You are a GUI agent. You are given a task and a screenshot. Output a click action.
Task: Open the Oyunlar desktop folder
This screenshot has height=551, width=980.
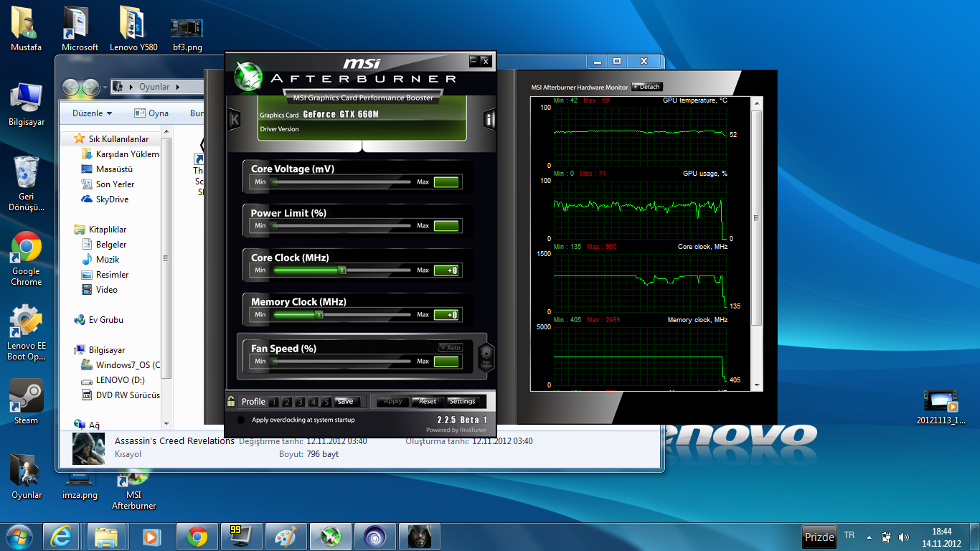pos(27,477)
